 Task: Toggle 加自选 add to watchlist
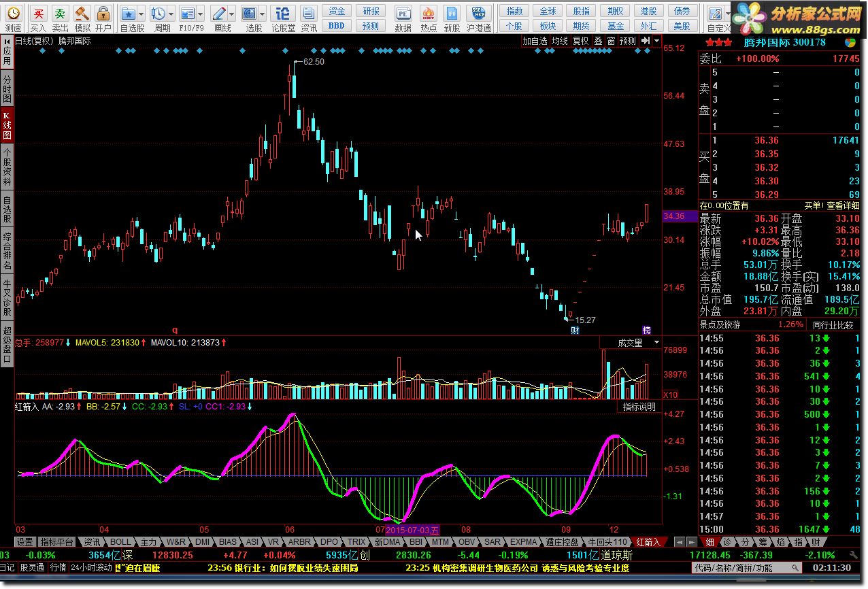click(x=535, y=41)
